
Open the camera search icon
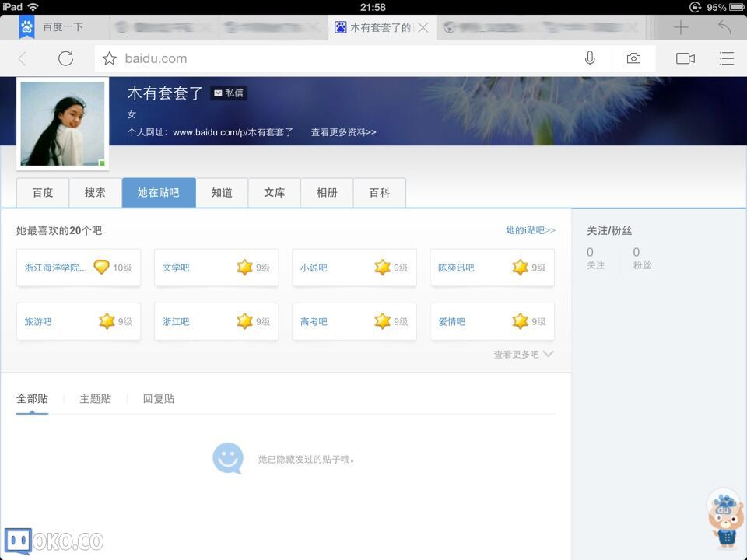(x=633, y=58)
